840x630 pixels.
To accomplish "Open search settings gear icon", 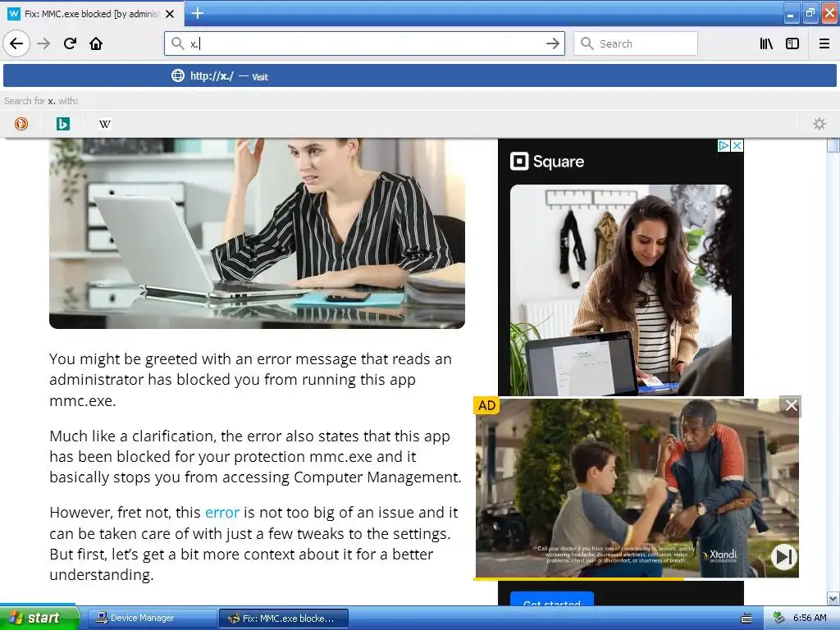I will pos(819,124).
